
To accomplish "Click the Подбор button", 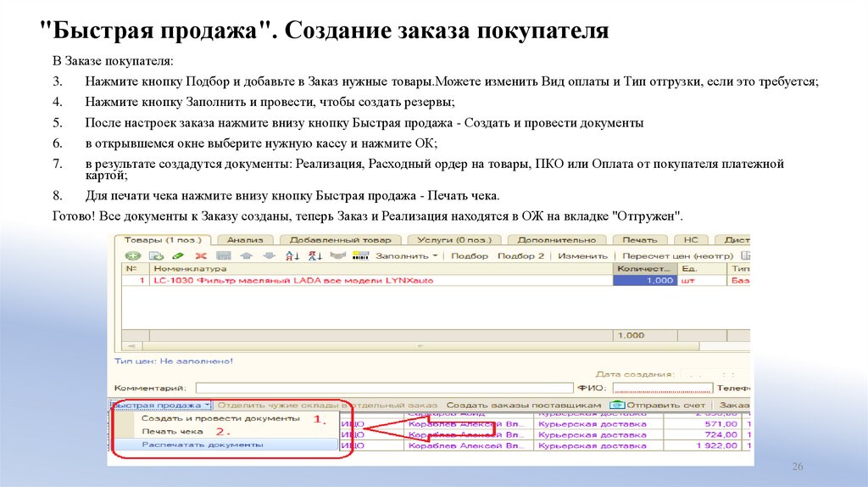I will pos(470,256).
